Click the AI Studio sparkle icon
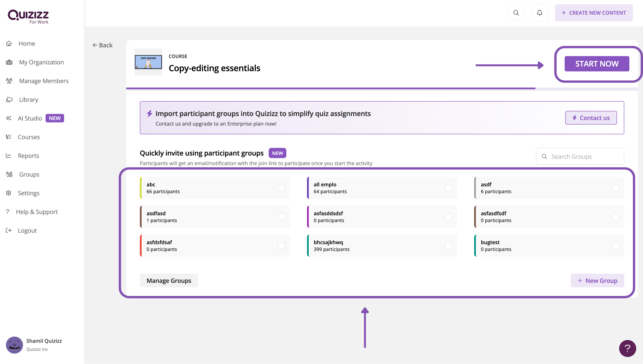643x364 pixels. 9,118
